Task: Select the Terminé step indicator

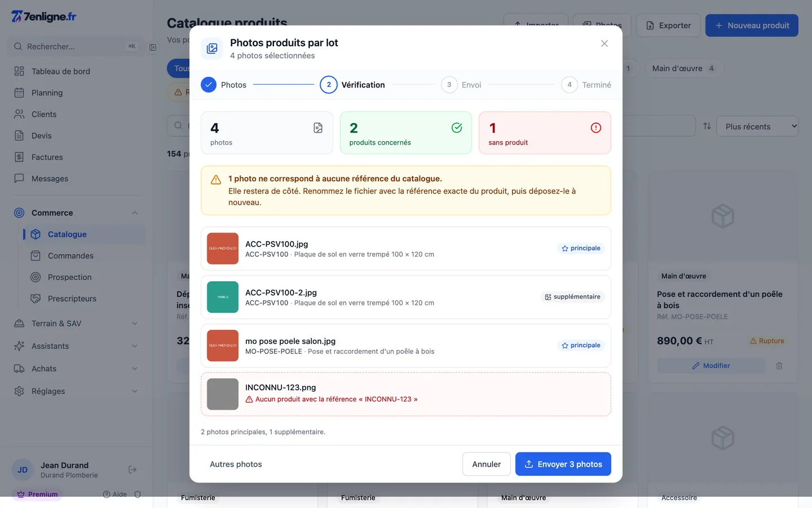Action: point(586,85)
